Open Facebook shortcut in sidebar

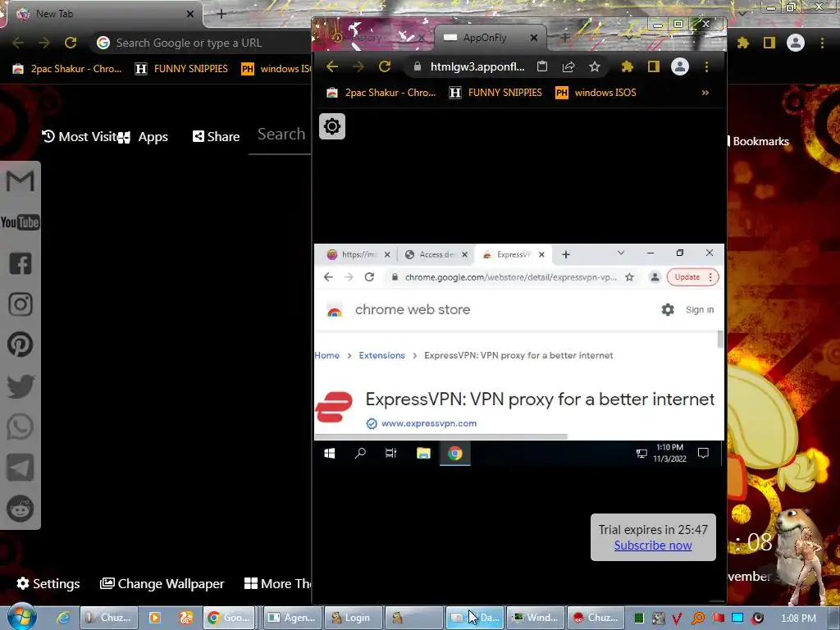(x=21, y=263)
